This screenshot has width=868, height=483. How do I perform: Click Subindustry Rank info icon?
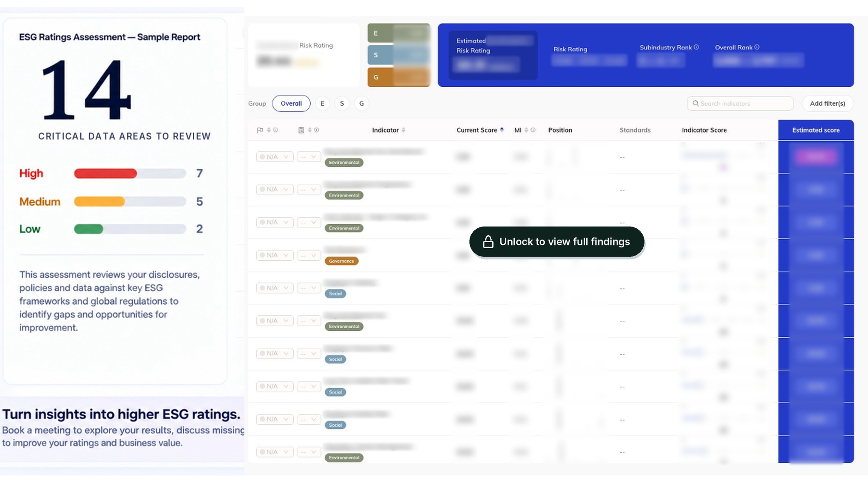point(697,47)
